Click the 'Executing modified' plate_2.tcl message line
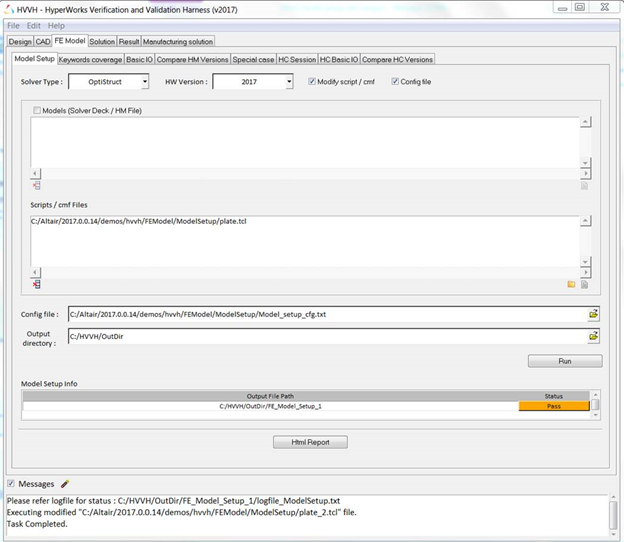The width and height of the screenshot is (624, 542). [181, 513]
